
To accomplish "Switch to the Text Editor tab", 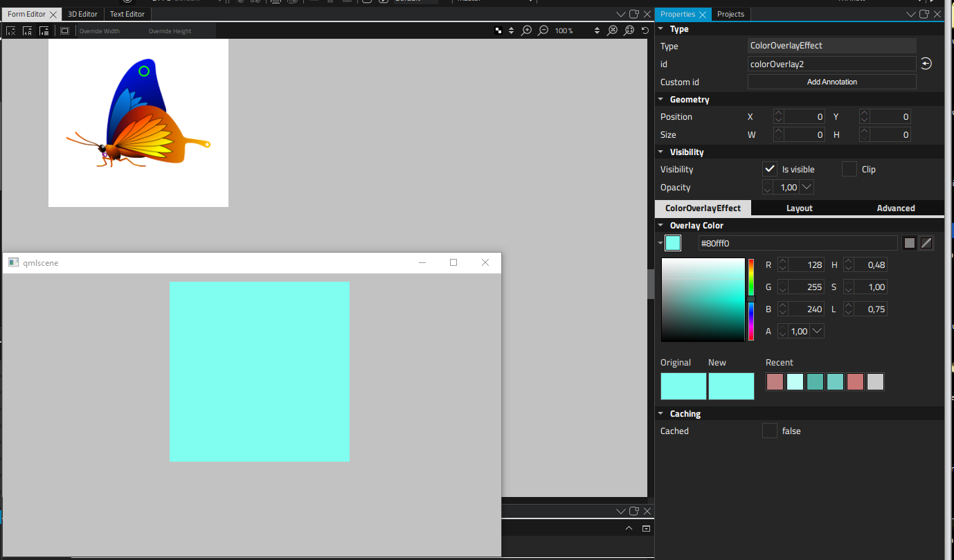I will [x=127, y=14].
